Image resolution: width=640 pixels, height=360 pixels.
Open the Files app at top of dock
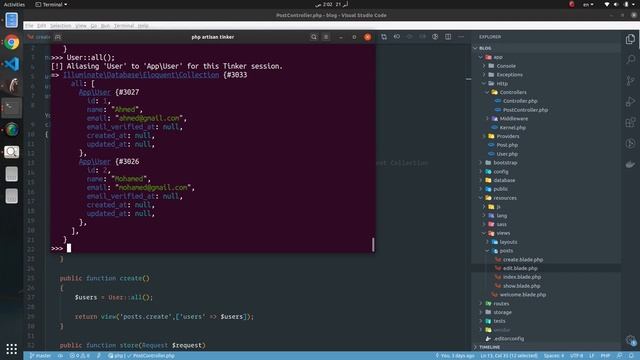tap(12, 20)
